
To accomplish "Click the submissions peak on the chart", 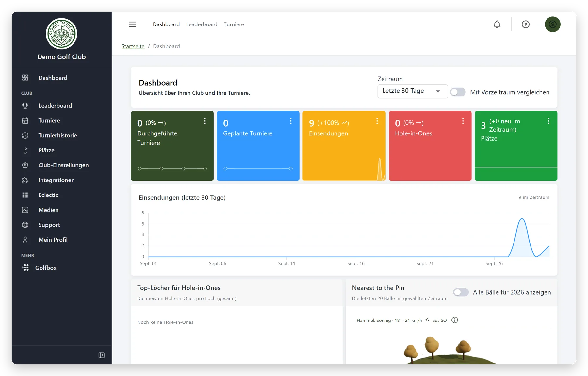I will click(x=522, y=219).
